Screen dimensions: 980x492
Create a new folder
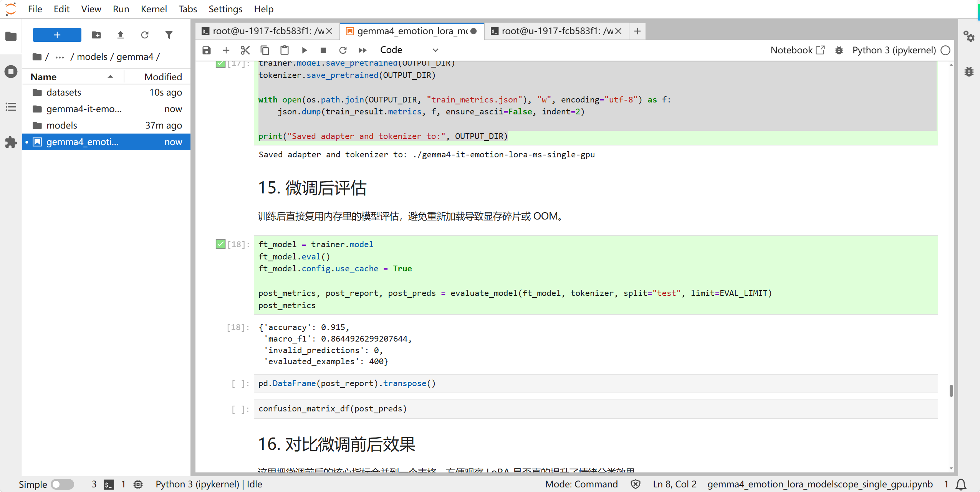pyautogui.click(x=96, y=35)
